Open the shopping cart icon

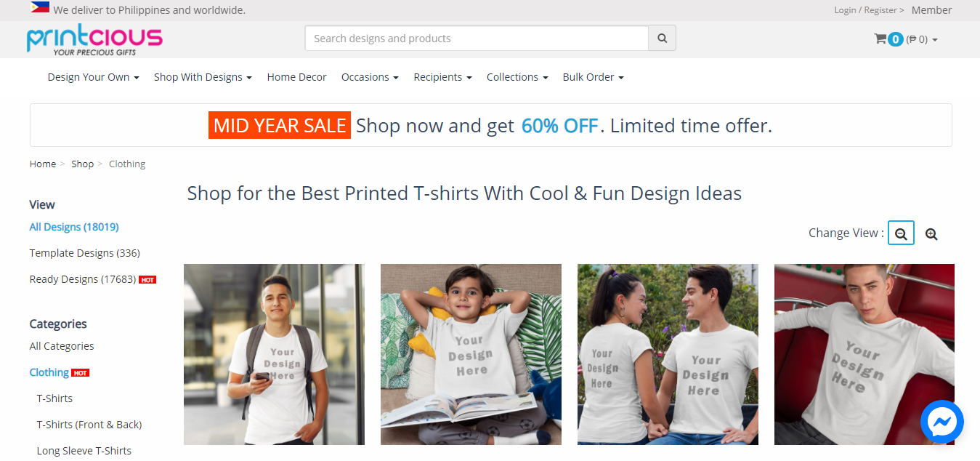click(880, 39)
